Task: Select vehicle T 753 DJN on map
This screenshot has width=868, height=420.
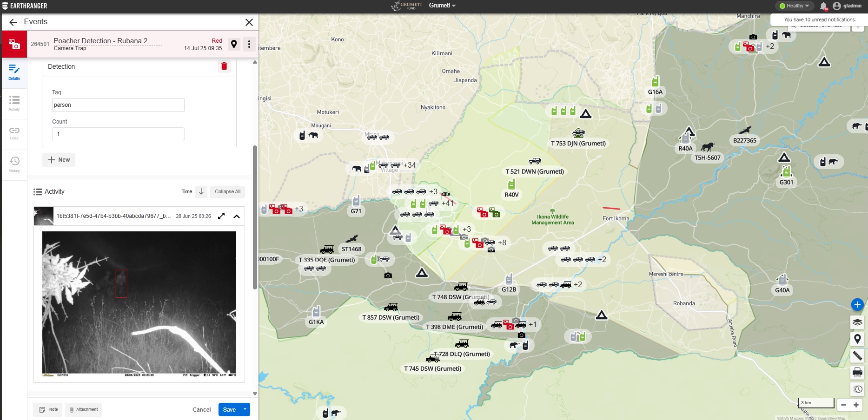Action: coord(578,134)
